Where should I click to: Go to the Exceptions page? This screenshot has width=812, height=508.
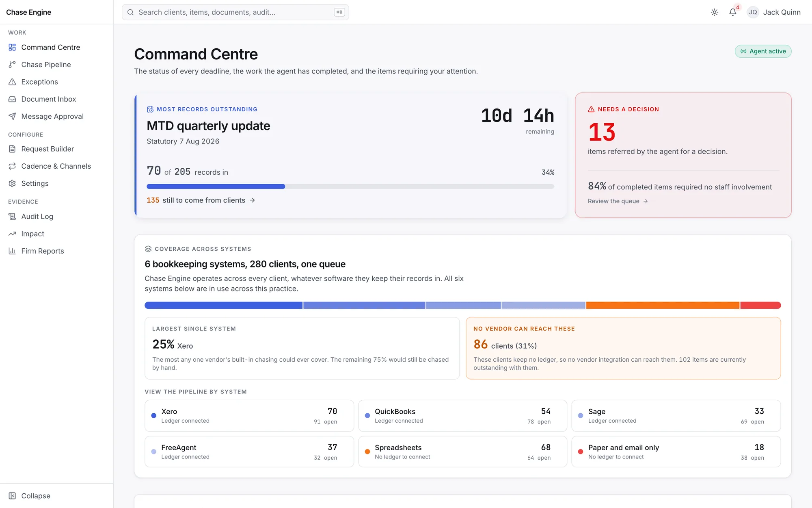point(56,82)
